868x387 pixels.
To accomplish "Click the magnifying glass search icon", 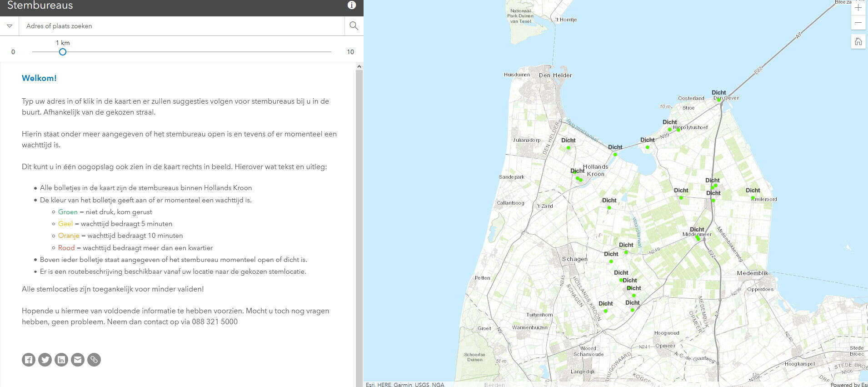I will (x=354, y=26).
